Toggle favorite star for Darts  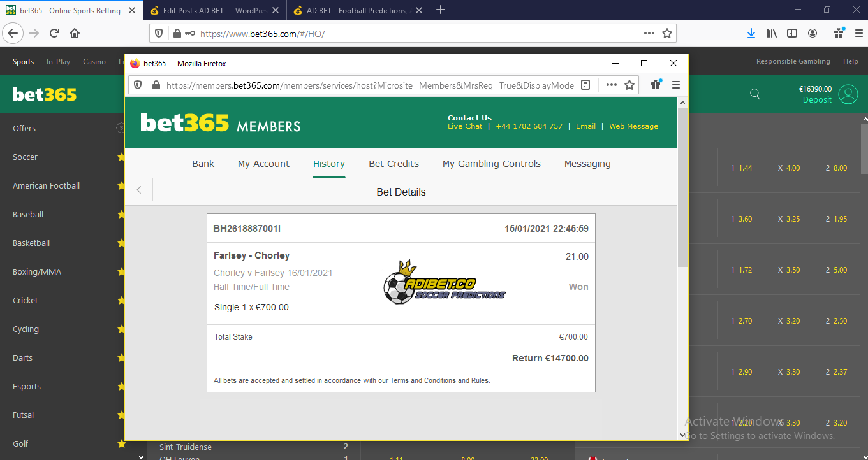(x=121, y=357)
